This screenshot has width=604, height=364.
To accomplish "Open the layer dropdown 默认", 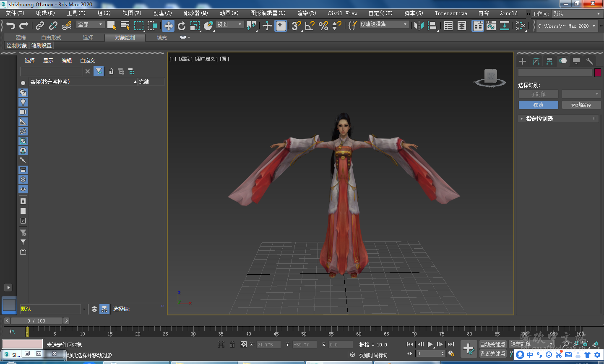I will [x=53, y=309].
